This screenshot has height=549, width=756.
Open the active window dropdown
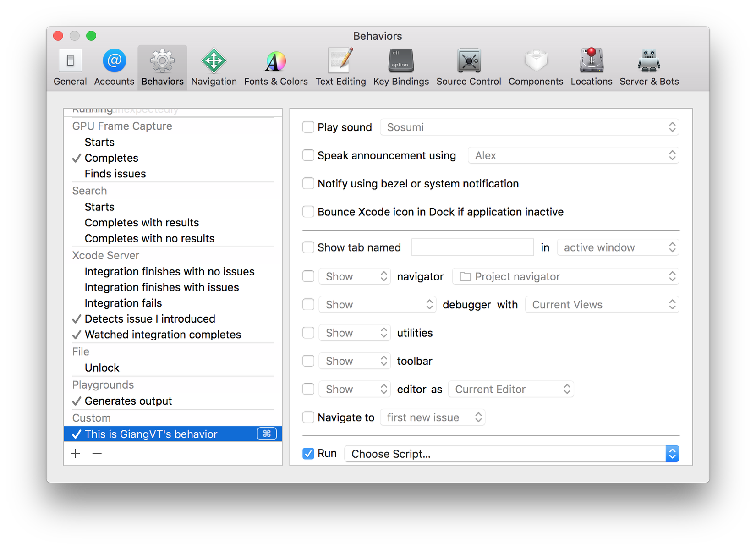point(618,247)
